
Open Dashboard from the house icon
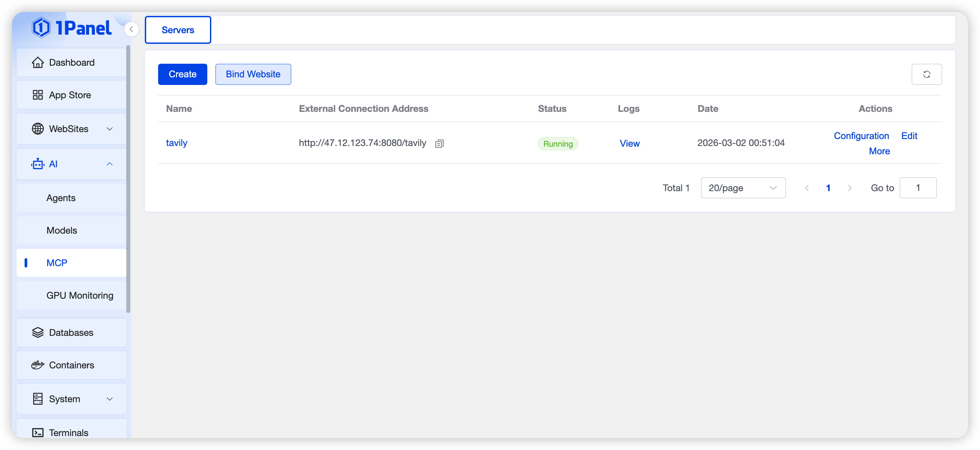pyautogui.click(x=38, y=62)
